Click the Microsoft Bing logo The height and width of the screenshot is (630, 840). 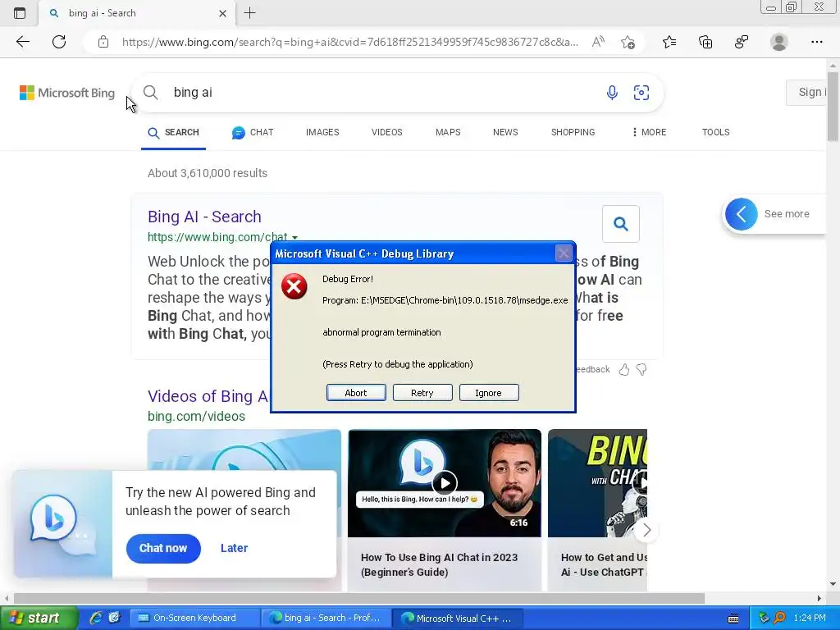67,93
